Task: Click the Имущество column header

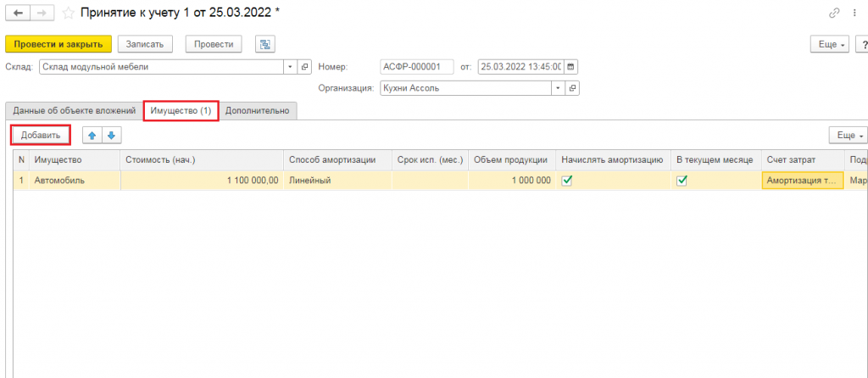Action: point(75,160)
